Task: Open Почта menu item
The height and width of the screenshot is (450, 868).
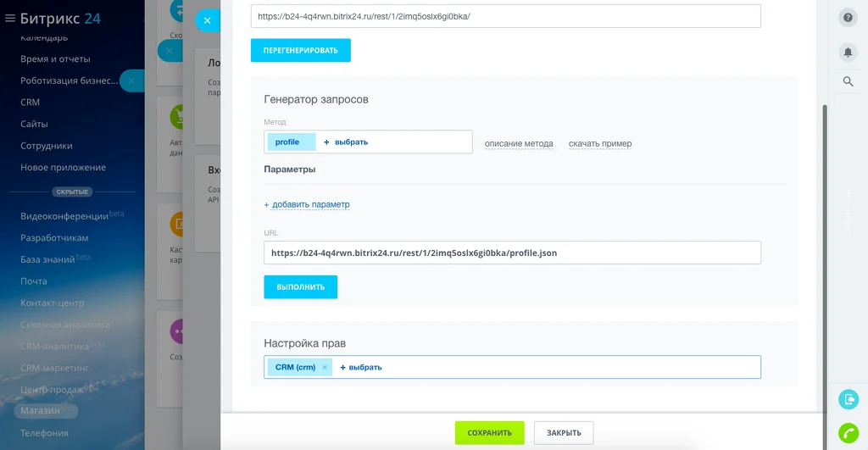Action: click(34, 281)
